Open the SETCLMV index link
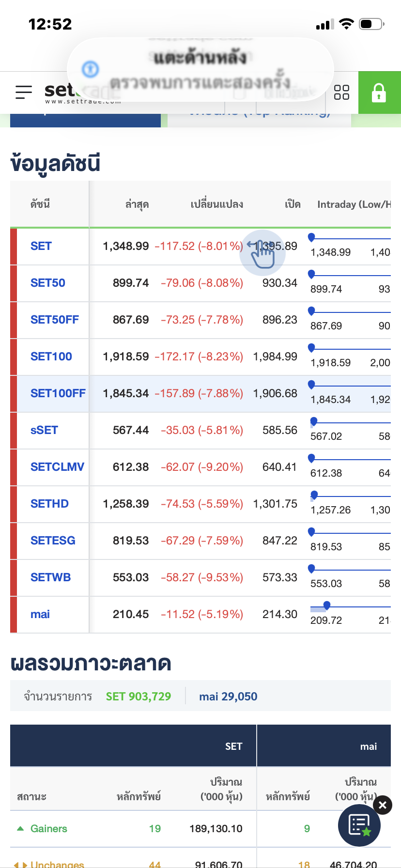Screen dimensions: 401x868 tap(57, 467)
